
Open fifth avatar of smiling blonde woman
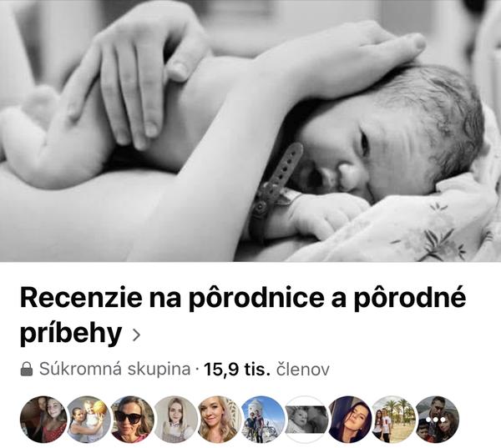(x=219, y=420)
